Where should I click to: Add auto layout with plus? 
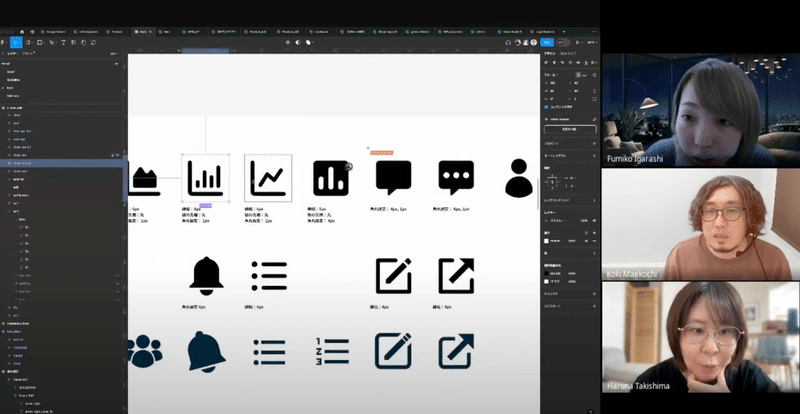pos(594,156)
